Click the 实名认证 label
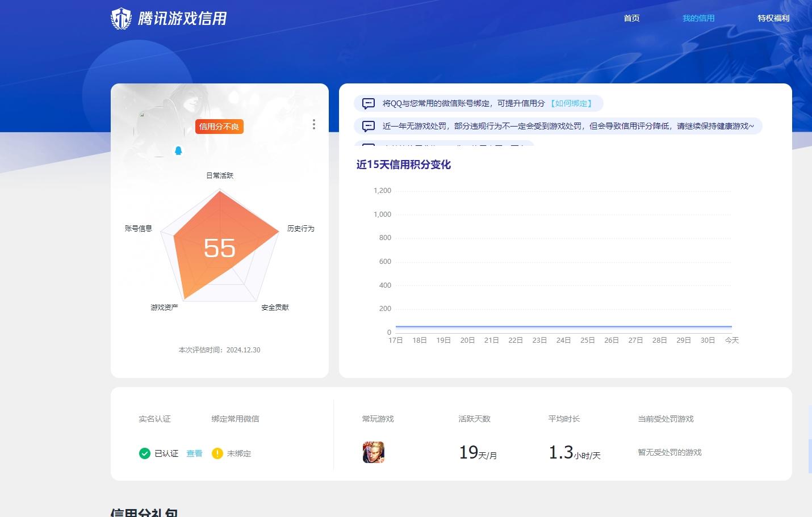This screenshot has height=517, width=812. 154,419
